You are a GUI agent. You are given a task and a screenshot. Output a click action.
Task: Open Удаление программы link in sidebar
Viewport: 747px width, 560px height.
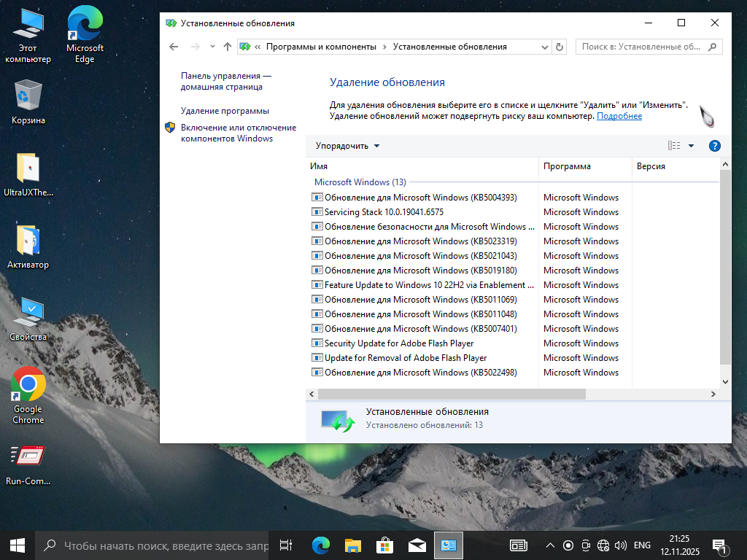(x=225, y=111)
